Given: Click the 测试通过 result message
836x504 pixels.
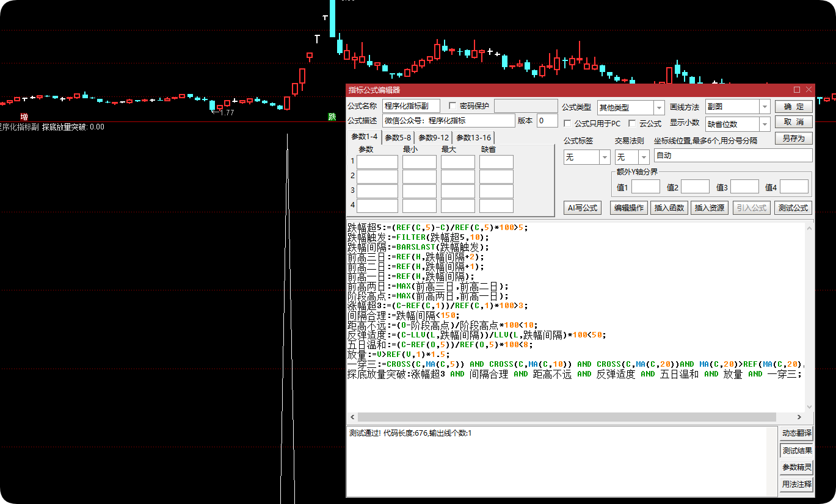Looking at the screenshot, I should click(410, 433).
